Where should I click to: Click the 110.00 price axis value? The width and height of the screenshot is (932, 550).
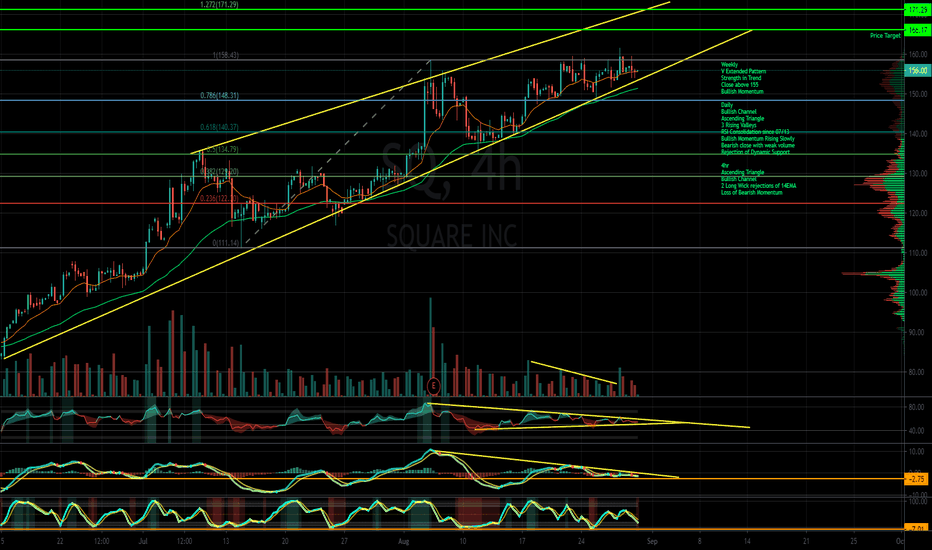(x=917, y=253)
